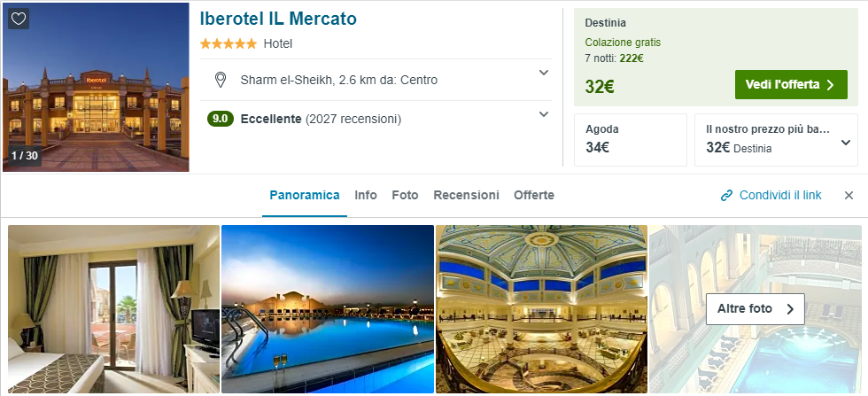The image size is (868, 396).
Task: Switch to the Info tab
Action: tap(366, 195)
